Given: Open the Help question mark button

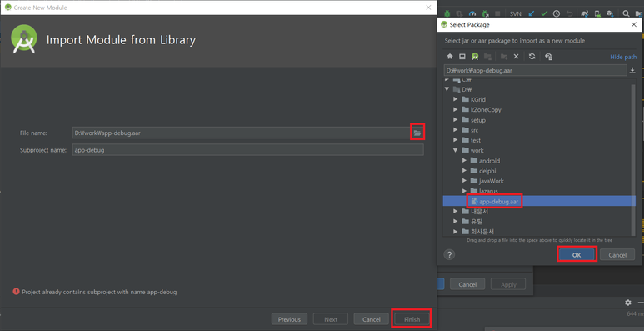Looking at the screenshot, I should pos(449,254).
